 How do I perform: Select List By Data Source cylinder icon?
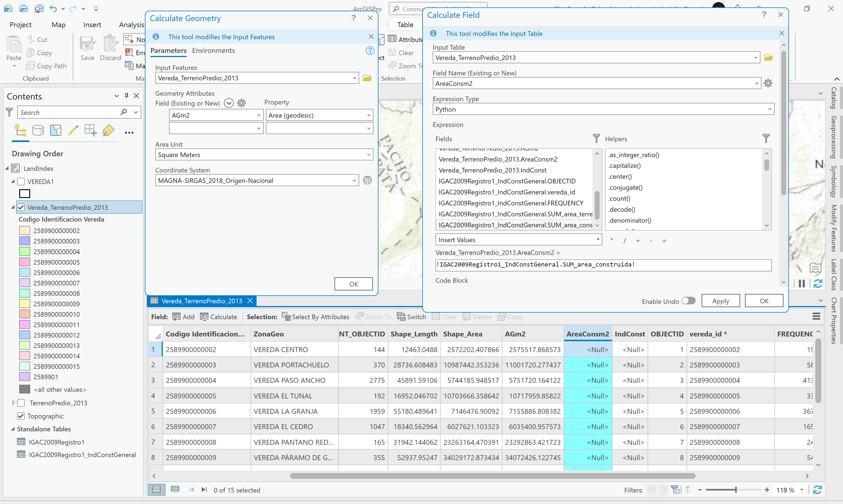[38, 131]
